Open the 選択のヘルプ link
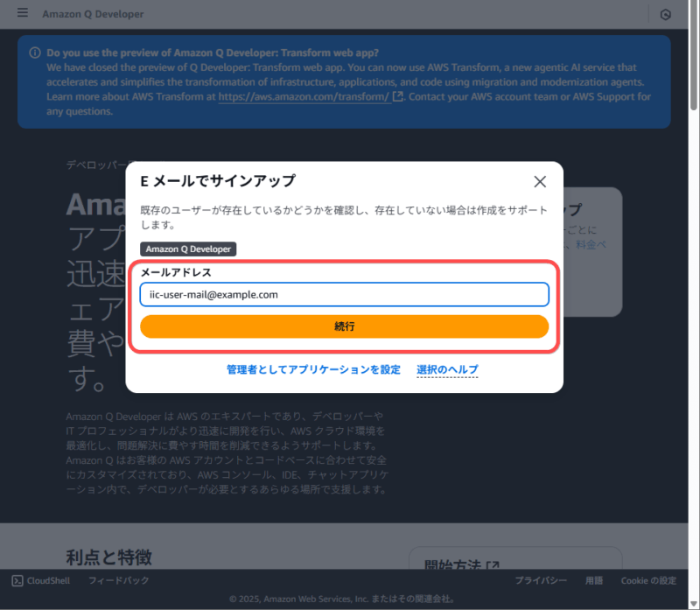 [447, 369]
